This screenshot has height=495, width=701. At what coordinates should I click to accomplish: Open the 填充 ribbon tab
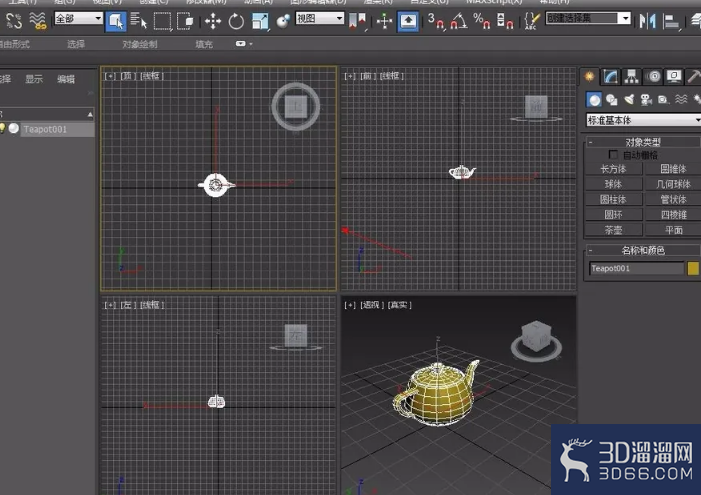pyautogui.click(x=204, y=44)
